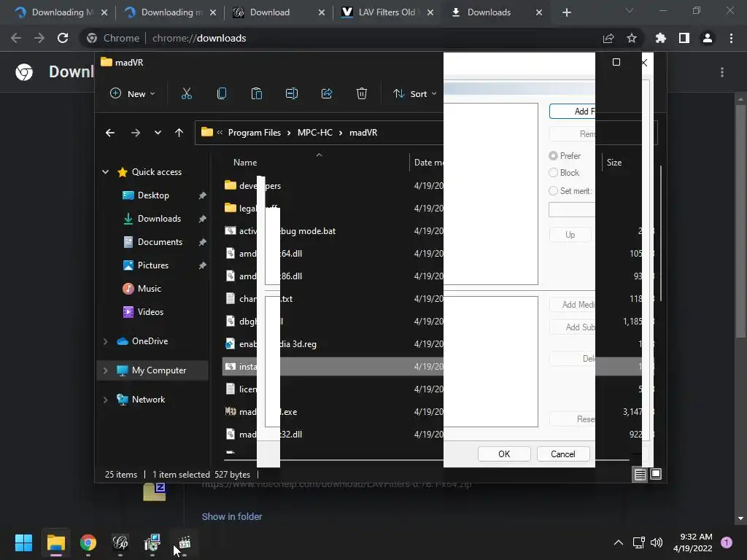Select Desktop in Quick access
The image size is (747, 560).
tap(153, 195)
